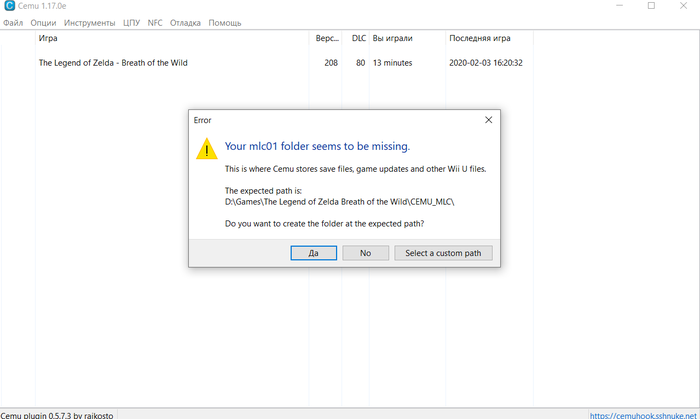The height and width of the screenshot is (419, 700).
Task: Sort by Вы играли column header
Action: pos(391,38)
